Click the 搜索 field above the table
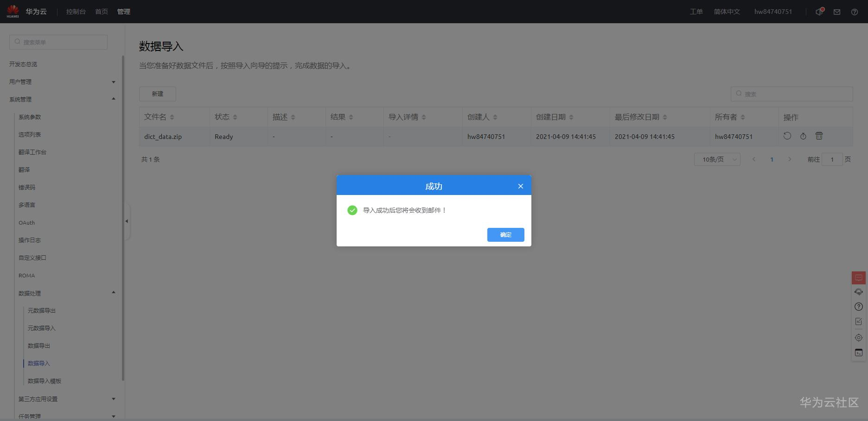Image resolution: width=868 pixels, height=421 pixels. [x=792, y=94]
